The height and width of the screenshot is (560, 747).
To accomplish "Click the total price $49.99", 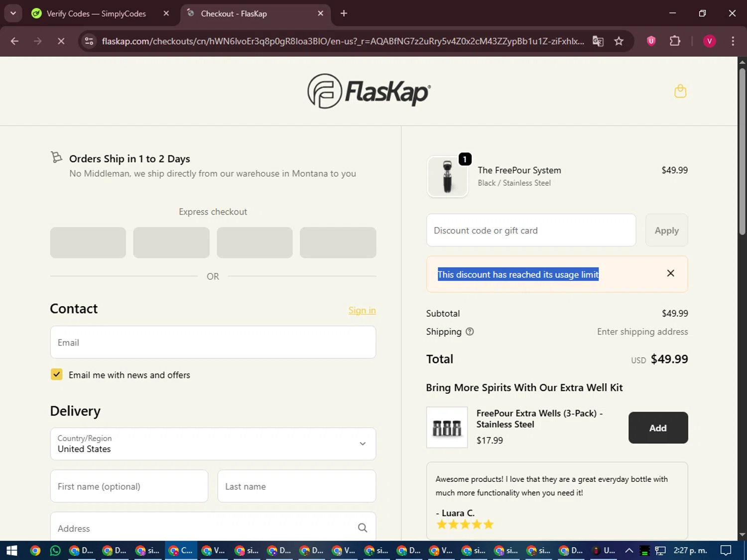I will (669, 359).
